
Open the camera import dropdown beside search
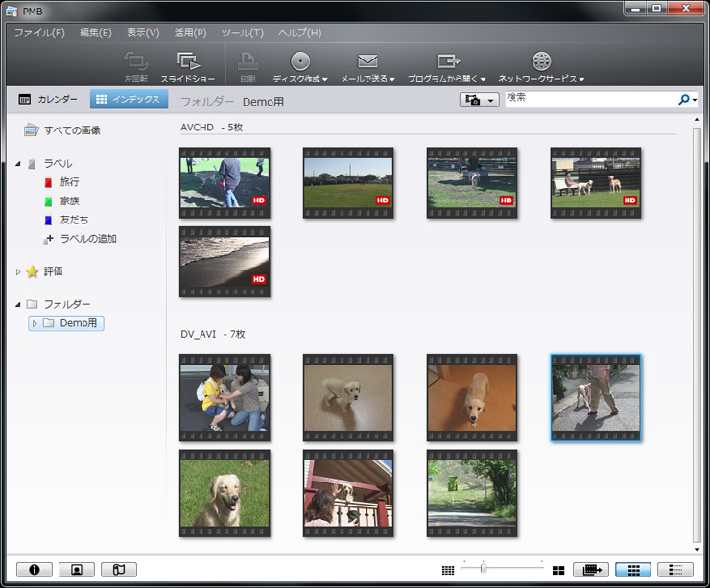479,100
